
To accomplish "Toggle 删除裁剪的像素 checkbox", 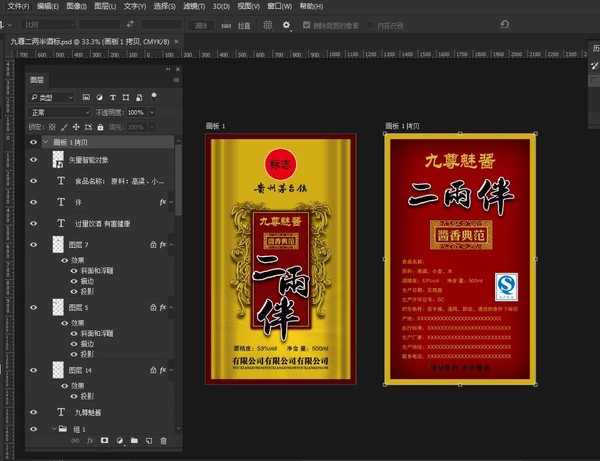I will [x=306, y=25].
